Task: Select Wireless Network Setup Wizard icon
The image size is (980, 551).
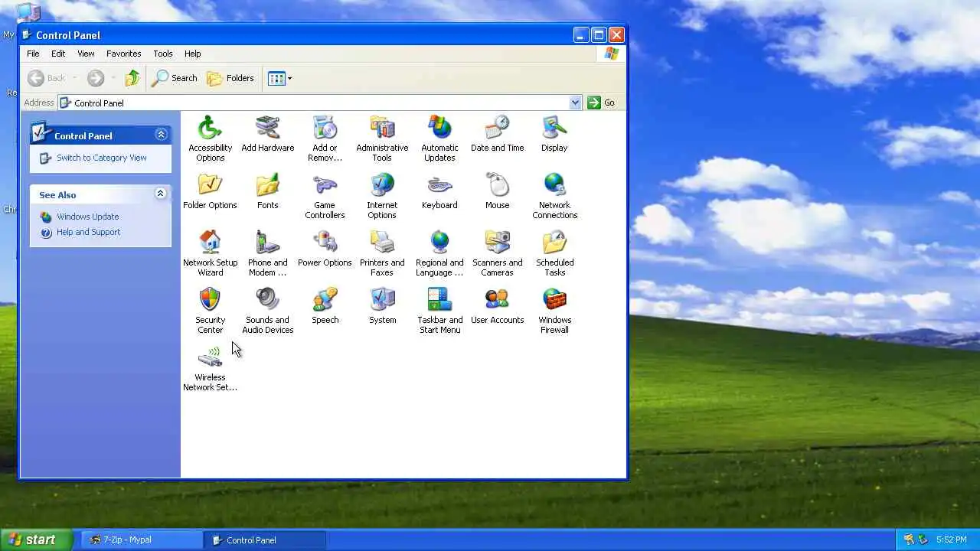Action: [210, 368]
